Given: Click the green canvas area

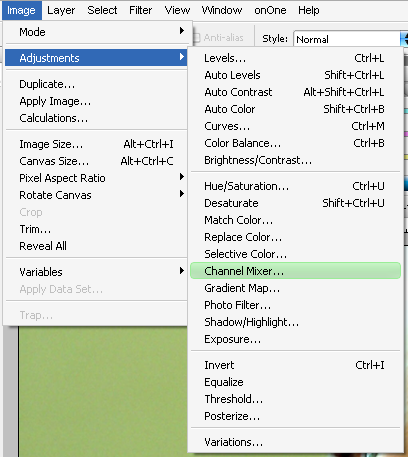Looking at the screenshot, I should (x=103, y=392).
